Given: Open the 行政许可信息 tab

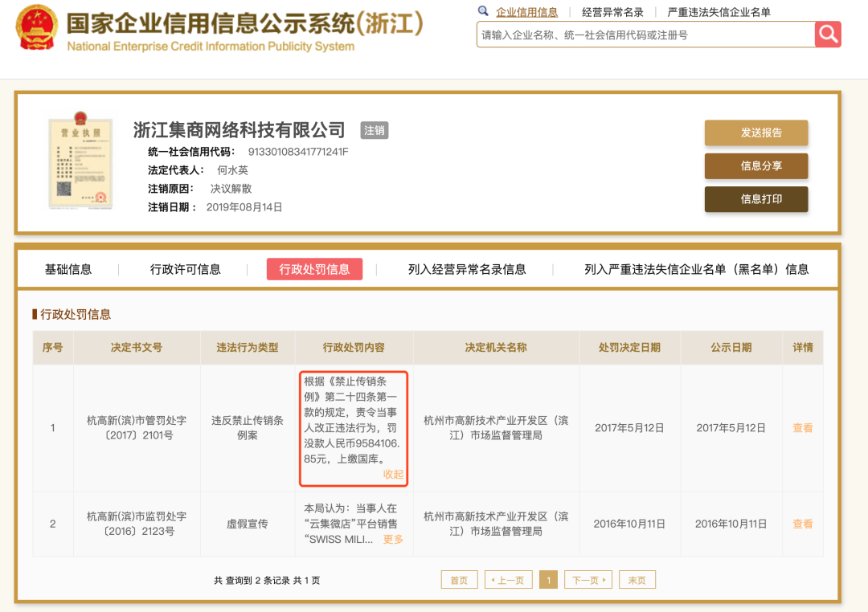Looking at the screenshot, I should coord(186,269).
